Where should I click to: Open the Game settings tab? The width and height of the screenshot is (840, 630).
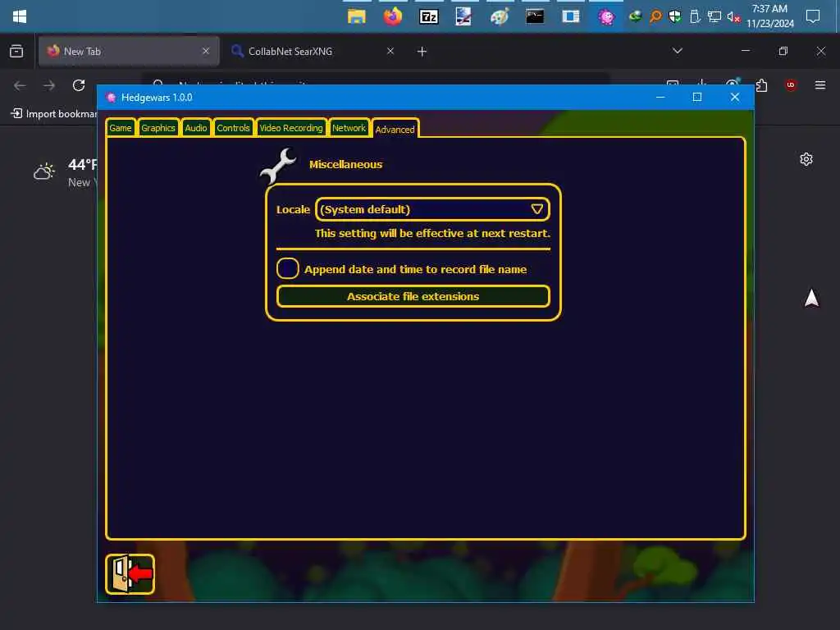(120, 128)
